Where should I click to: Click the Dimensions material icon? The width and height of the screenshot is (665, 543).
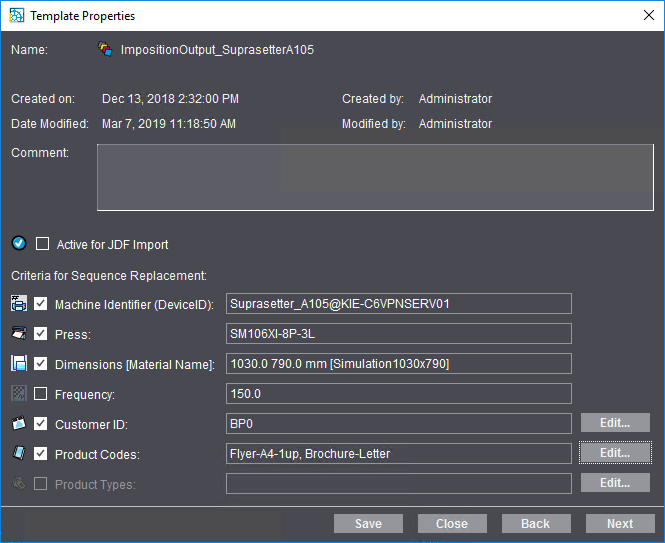(x=18, y=364)
